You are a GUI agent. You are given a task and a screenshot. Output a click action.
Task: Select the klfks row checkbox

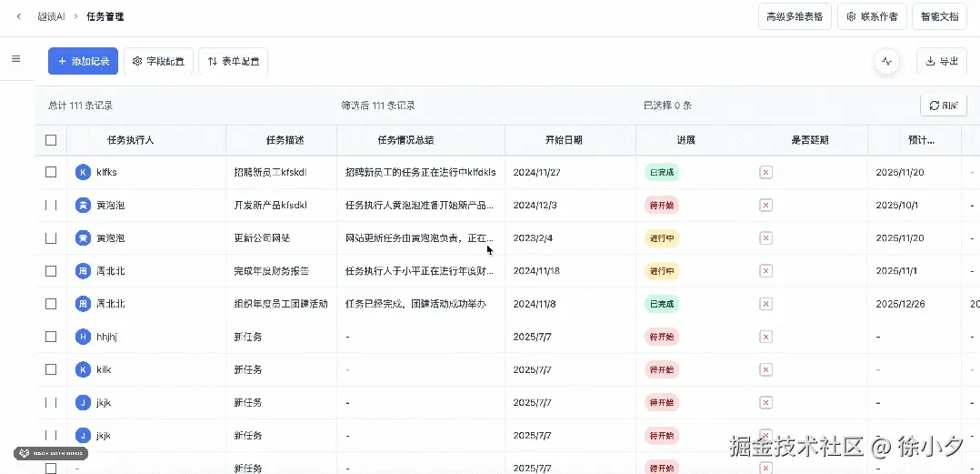(51, 172)
